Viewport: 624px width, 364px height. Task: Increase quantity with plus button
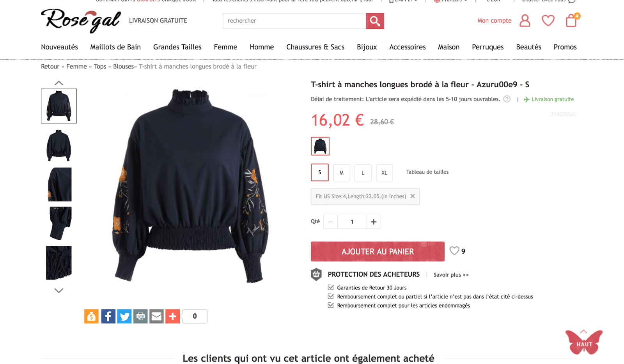tap(374, 222)
